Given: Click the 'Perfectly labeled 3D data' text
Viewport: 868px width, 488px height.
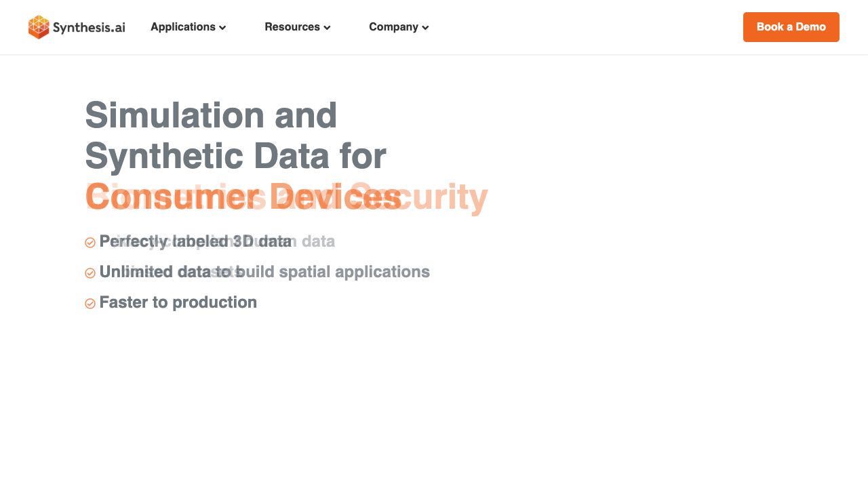Looking at the screenshot, I should coord(195,241).
